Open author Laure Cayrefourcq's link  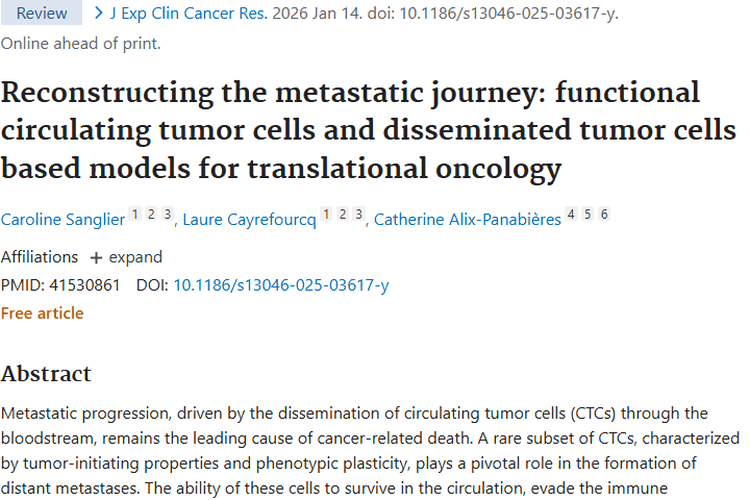pyautogui.click(x=249, y=220)
